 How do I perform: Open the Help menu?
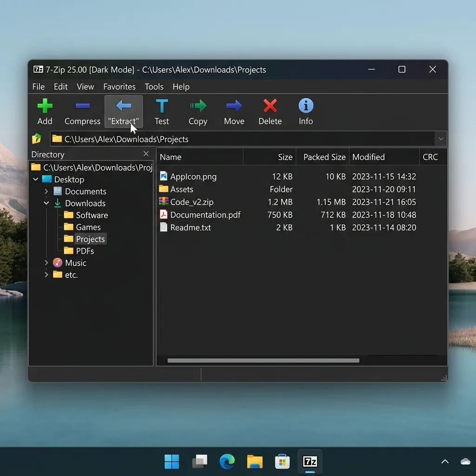(x=181, y=87)
